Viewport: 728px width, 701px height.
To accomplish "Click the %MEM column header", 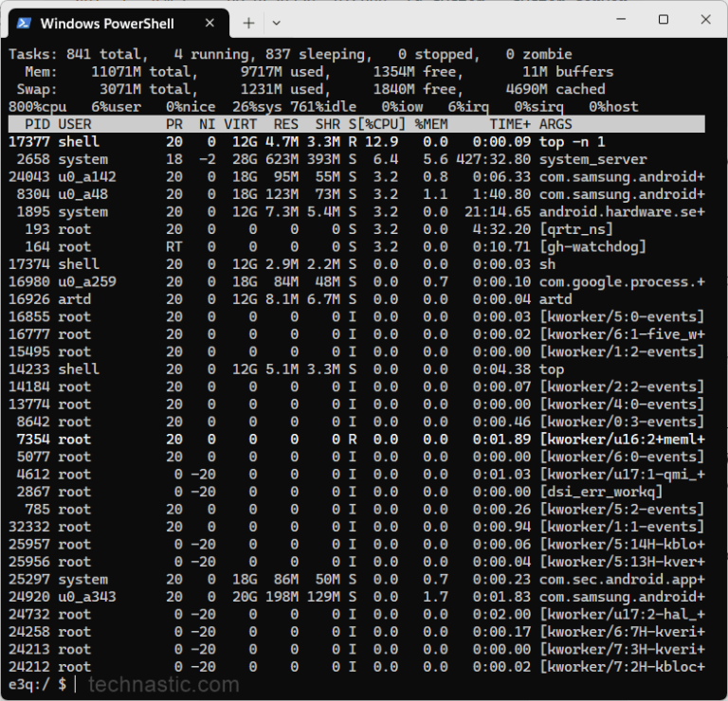I will [431, 124].
